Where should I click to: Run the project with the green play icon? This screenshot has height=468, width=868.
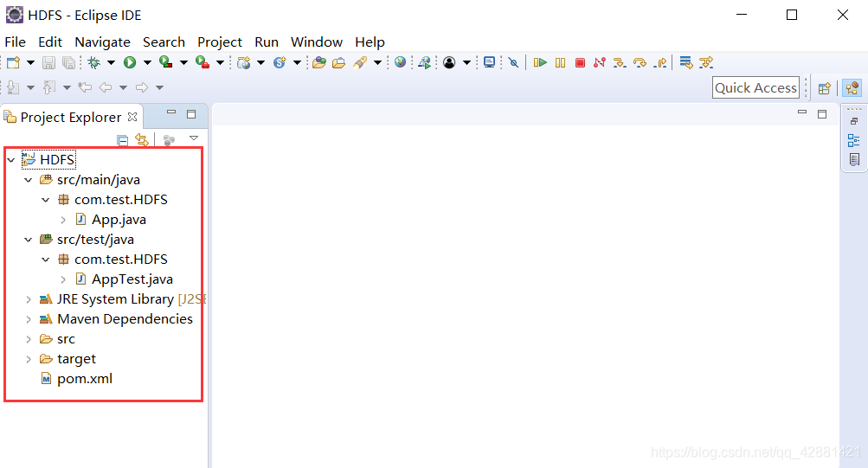[x=130, y=62]
